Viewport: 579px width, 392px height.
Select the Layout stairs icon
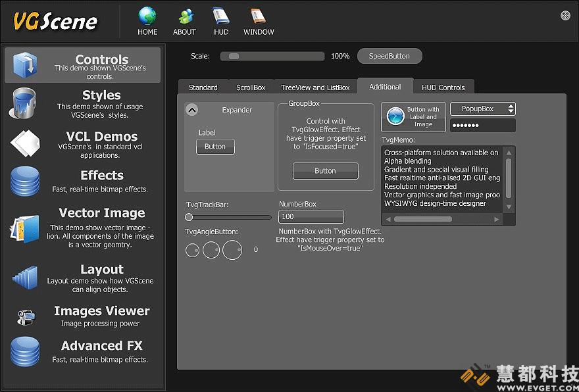point(25,277)
